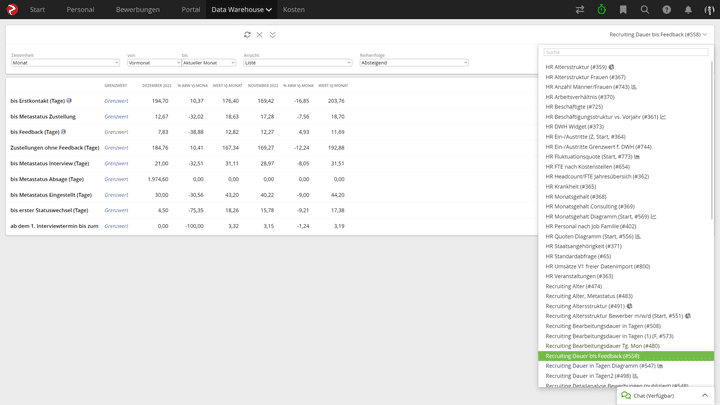Show info for bis Feedback (Tage)

coord(63,132)
